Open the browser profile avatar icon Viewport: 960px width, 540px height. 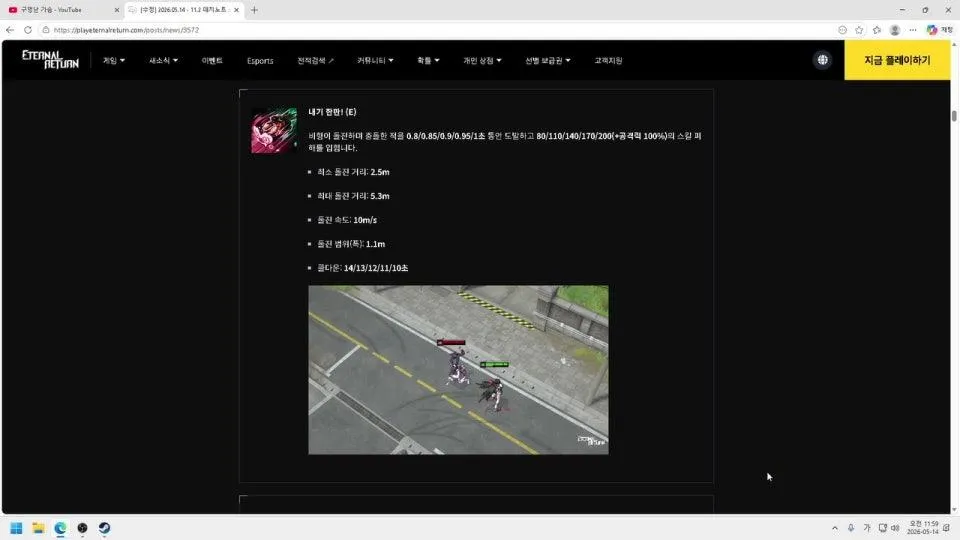(894, 29)
